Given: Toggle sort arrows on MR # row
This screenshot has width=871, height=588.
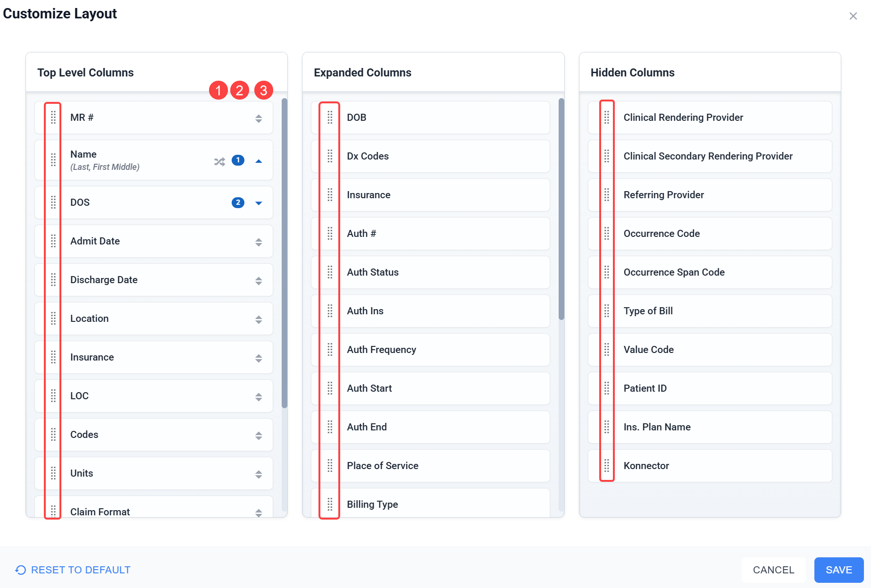Looking at the screenshot, I should point(259,118).
